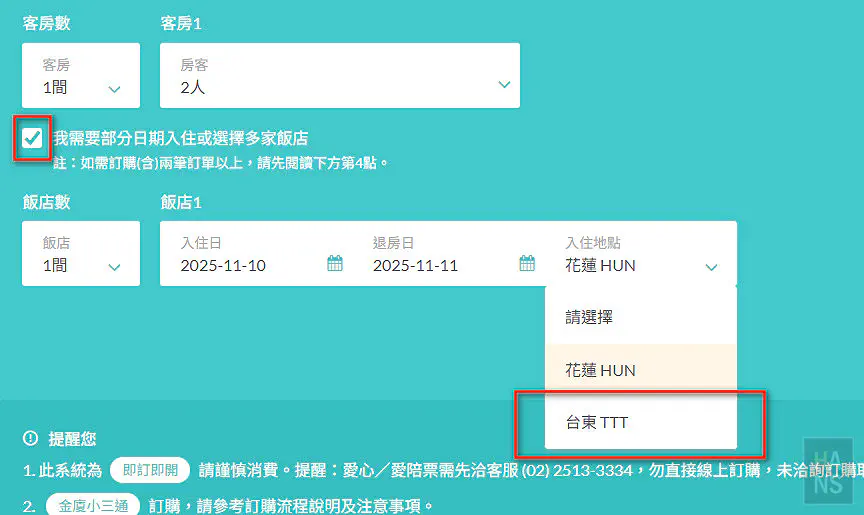Image resolution: width=864 pixels, height=515 pixels.
Task: Open the 房客 guest count chevron
Action: pos(504,86)
